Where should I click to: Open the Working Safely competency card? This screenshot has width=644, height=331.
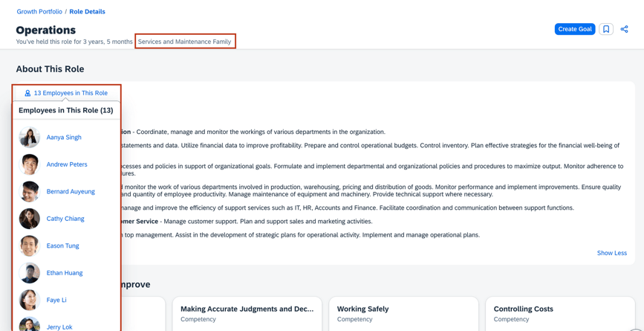point(403,313)
